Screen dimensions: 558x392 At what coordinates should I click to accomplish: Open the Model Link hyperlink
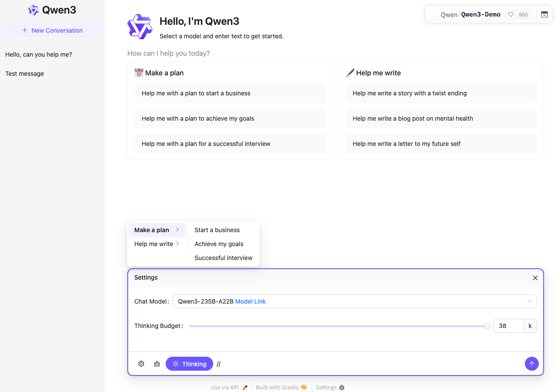(251, 301)
